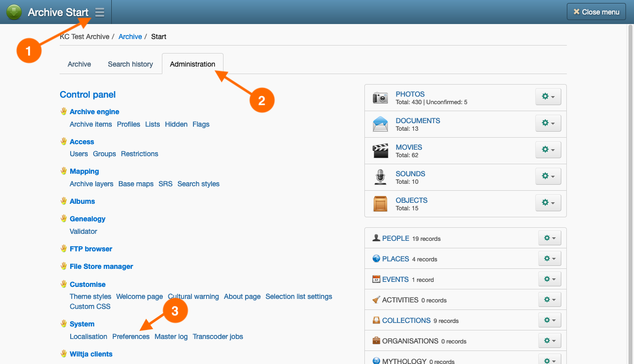Click the Sounds microphone icon
This screenshot has height=364, width=634.
pos(380,177)
